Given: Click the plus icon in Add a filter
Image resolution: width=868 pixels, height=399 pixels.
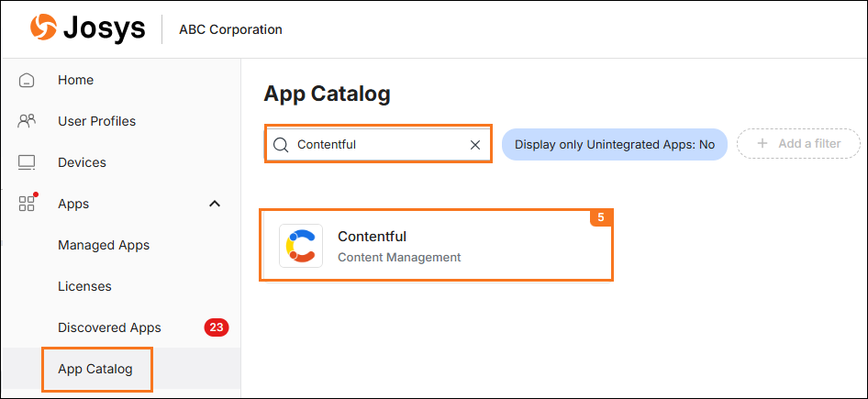Looking at the screenshot, I should point(762,144).
